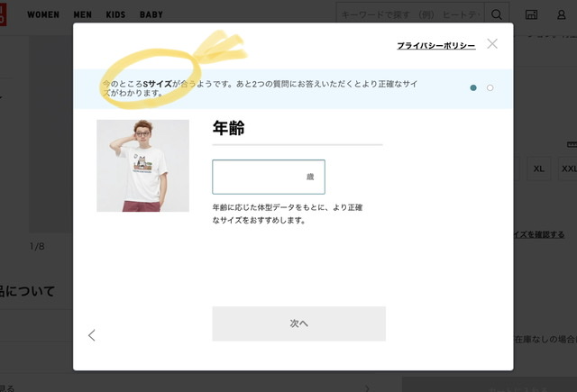
Task: Go back using the left arrow
Action: pyautogui.click(x=92, y=335)
